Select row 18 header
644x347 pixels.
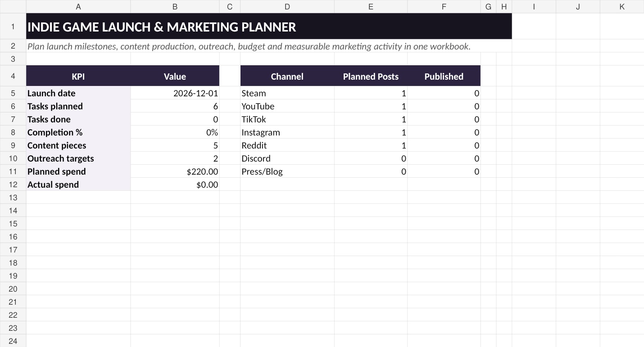(13, 263)
